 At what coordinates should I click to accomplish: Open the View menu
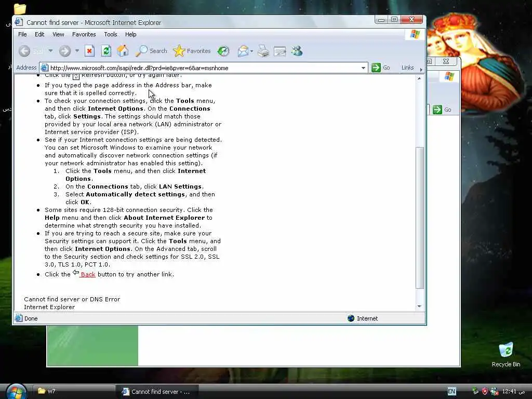coord(58,34)
